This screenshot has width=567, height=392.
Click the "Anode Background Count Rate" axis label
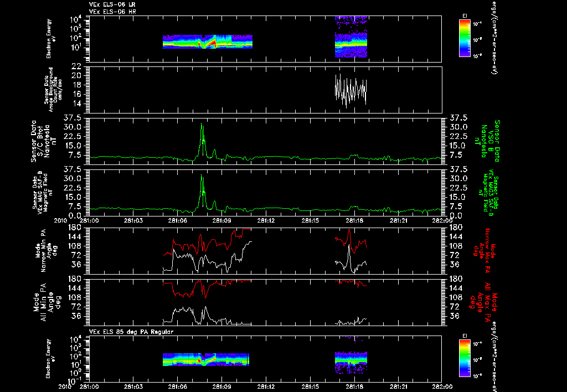coord(53,90)
